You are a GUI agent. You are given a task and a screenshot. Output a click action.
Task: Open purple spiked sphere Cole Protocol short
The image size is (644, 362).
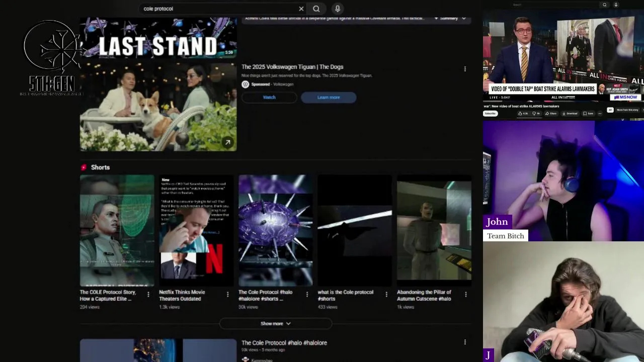coord(276,230)
